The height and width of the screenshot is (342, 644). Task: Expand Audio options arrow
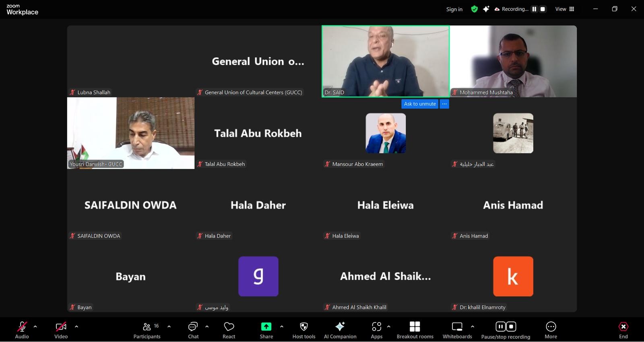tap(35, 326)
